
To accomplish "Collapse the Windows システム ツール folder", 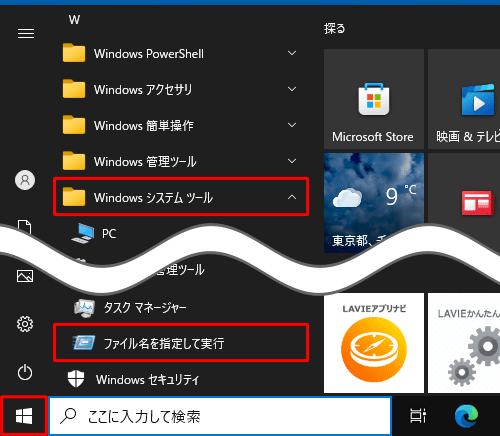I will (x=181, y=197).
